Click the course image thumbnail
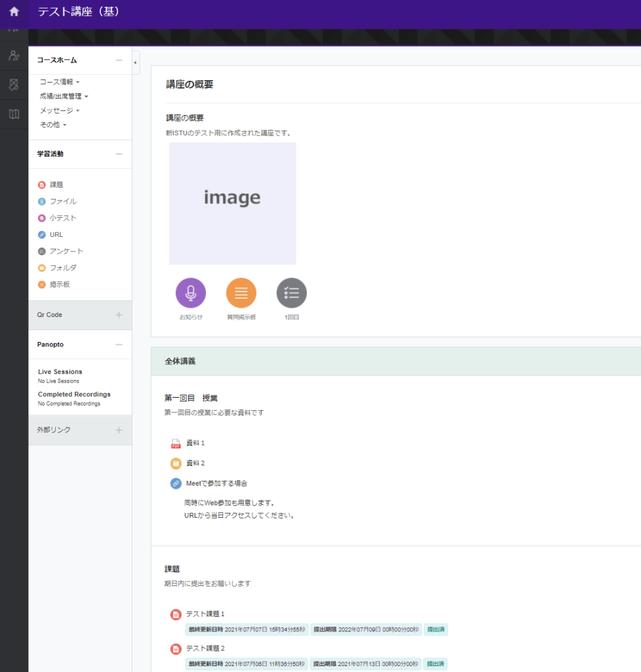The width and height of the screenshot is (641, 672). tap(232, 203)
